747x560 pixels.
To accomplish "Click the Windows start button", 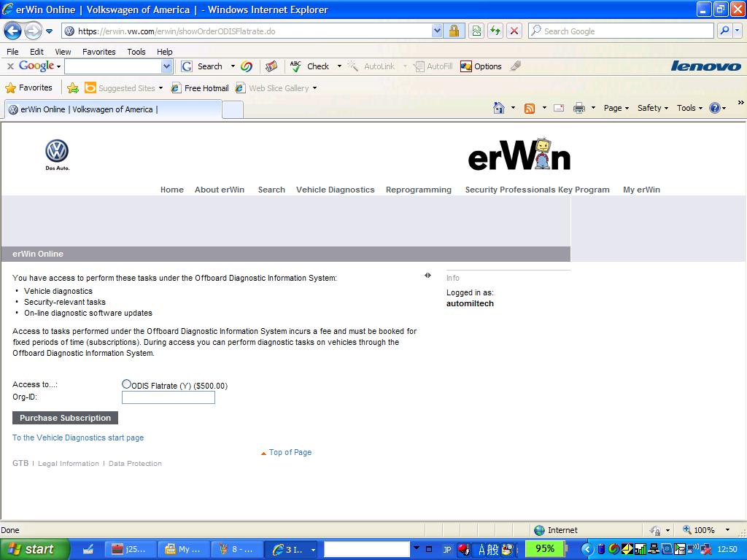I will pyautogui.click(x=34, y=549).
